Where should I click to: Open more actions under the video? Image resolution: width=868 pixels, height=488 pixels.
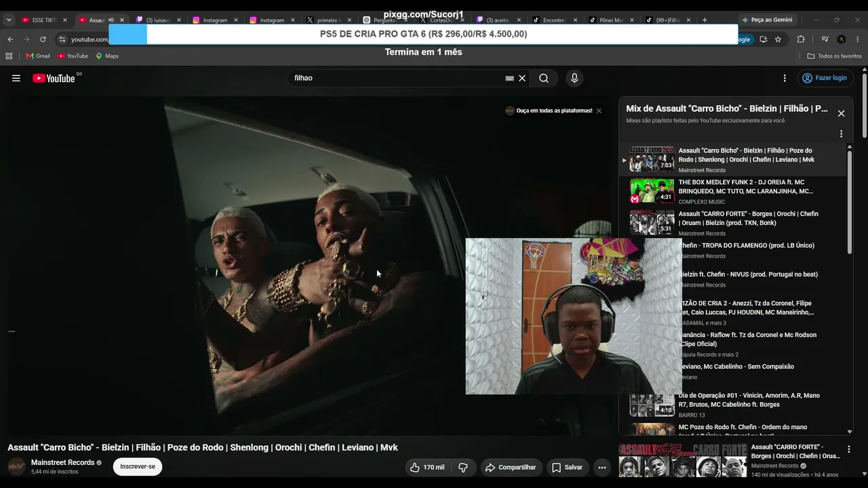click(x=601, y=467)
